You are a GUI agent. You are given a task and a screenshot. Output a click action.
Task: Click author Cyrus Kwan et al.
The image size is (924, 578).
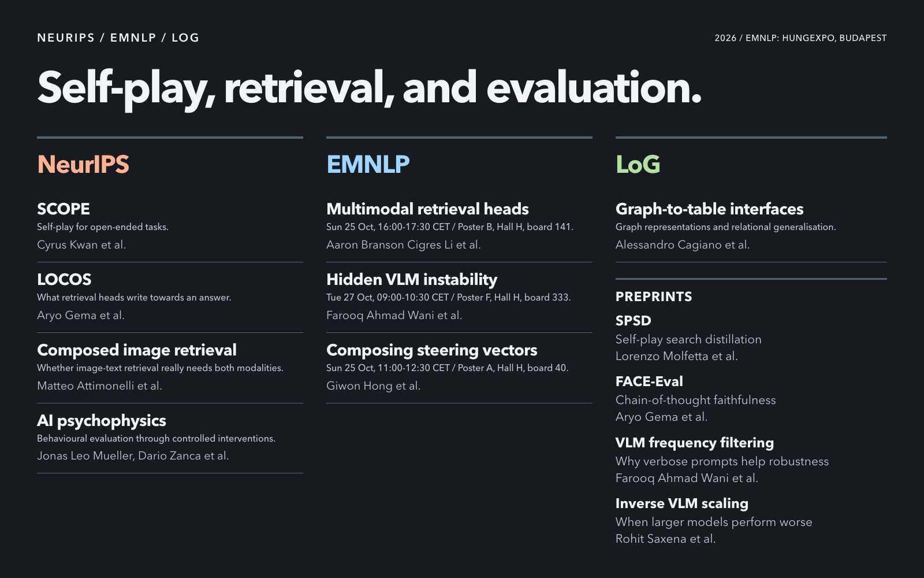pyautogui.click(x=81, y=244)
